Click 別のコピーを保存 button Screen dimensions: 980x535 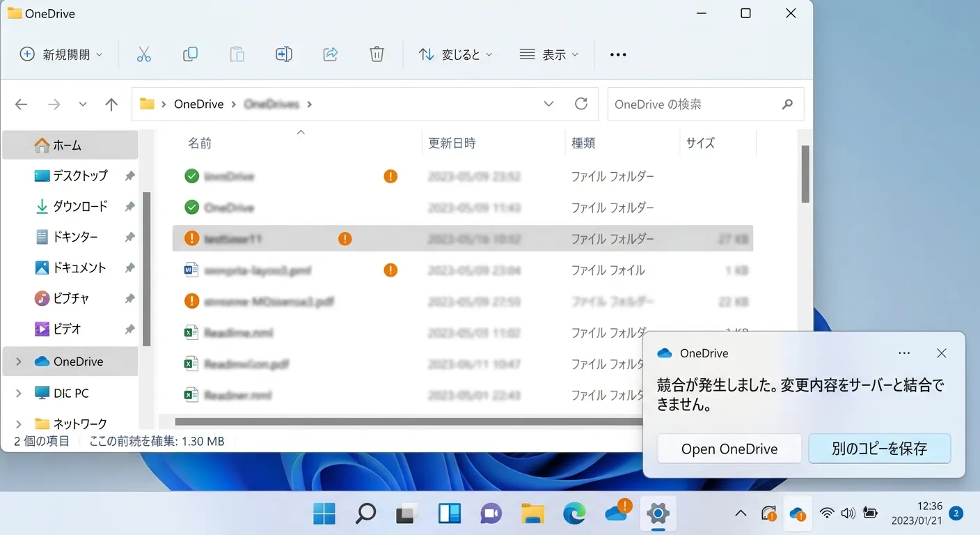880,449
